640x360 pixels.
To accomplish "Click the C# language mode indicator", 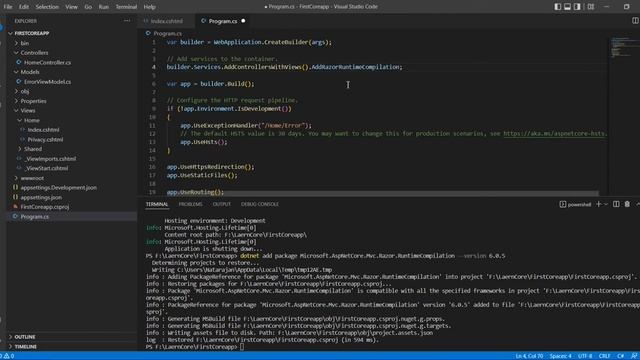I will coord(620,356).
